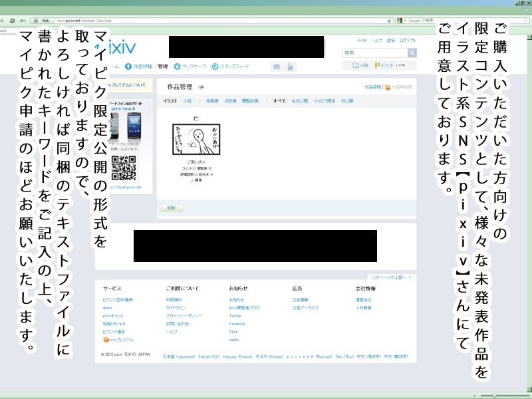Sort works by 点数順
The height and width of the screenshot is (399, 532).
pyautogui.click(x=230, y=101)
